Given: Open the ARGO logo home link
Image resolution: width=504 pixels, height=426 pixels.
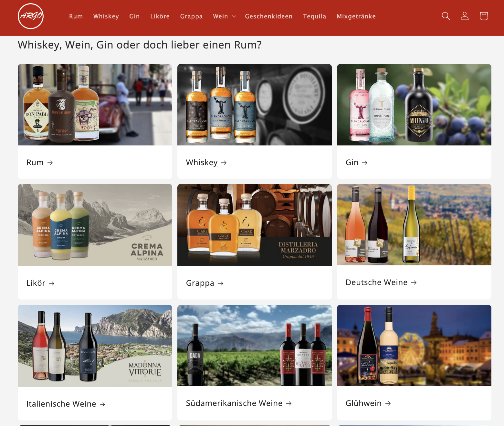Looking at the screenshot, I should [31, 16].
